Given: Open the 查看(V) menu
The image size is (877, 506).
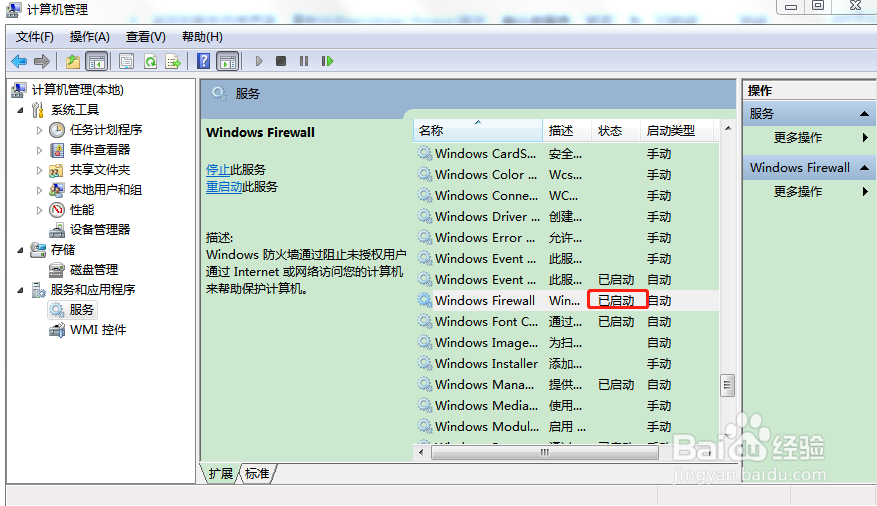Looking at the screenshot, I should 145,37.
